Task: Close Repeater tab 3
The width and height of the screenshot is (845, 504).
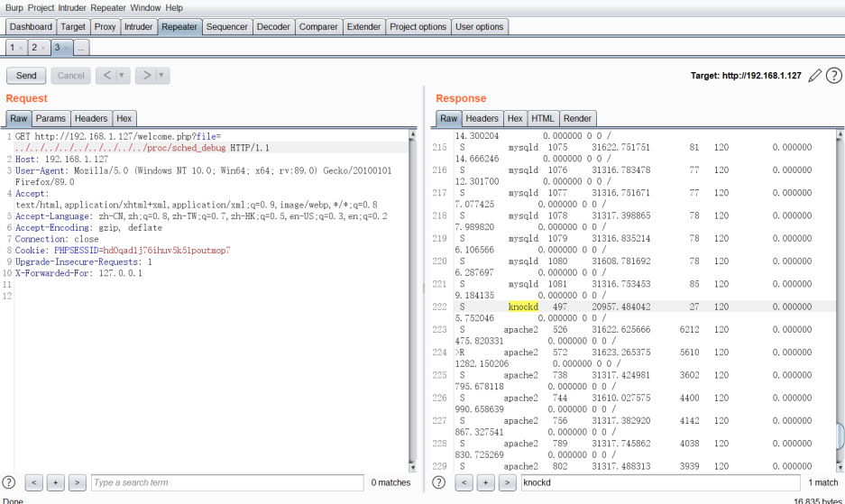Action: pyautogui.click(x=66, y=48)
